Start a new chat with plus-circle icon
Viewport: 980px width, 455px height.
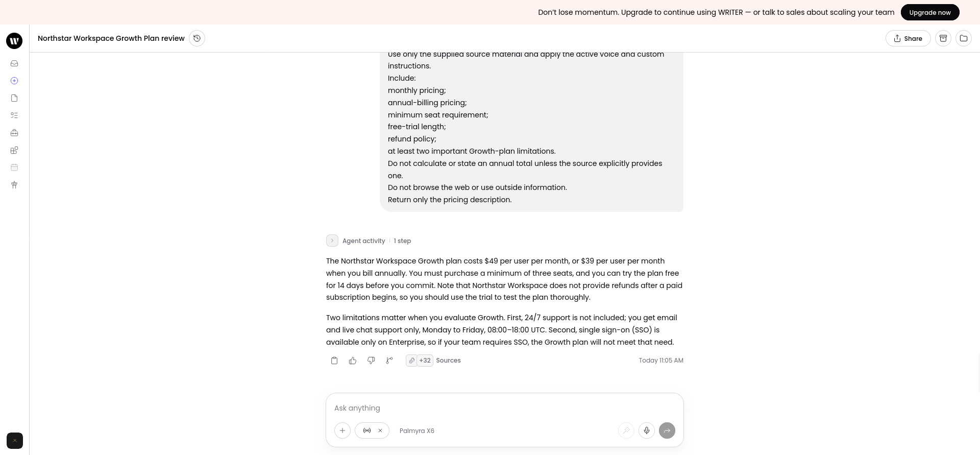point(14,81)
